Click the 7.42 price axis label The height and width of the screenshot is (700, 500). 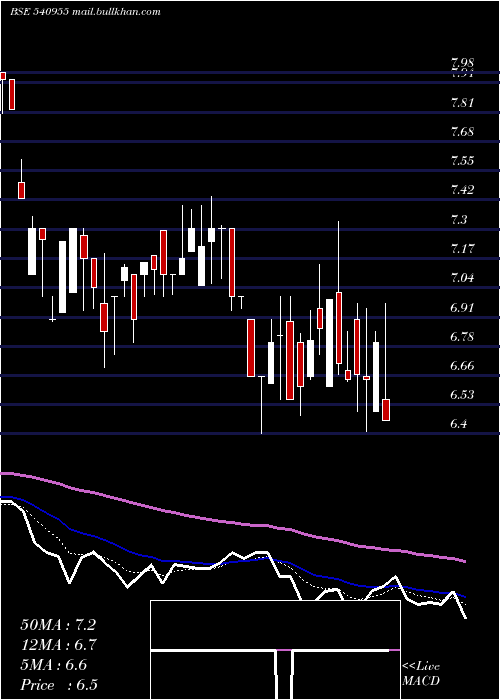click(462, 191)
